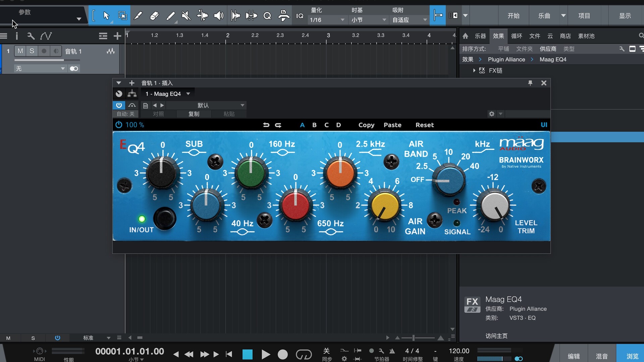This screenshot has width=644, height=362.
Task: Show automation with the curve icon
Action: (46, 36)
